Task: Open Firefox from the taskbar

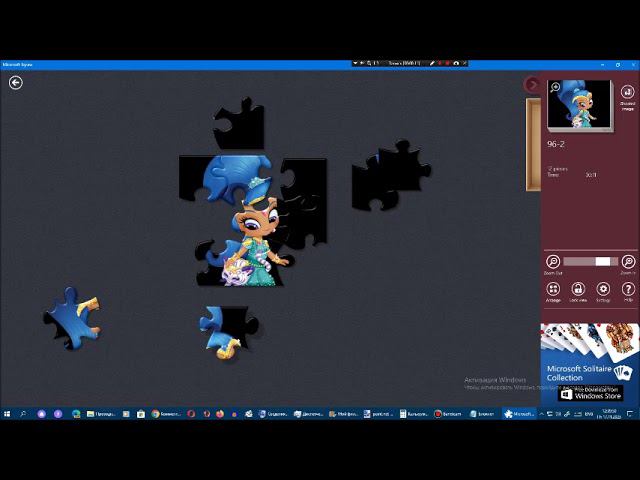Action: (x=220, y=414)
